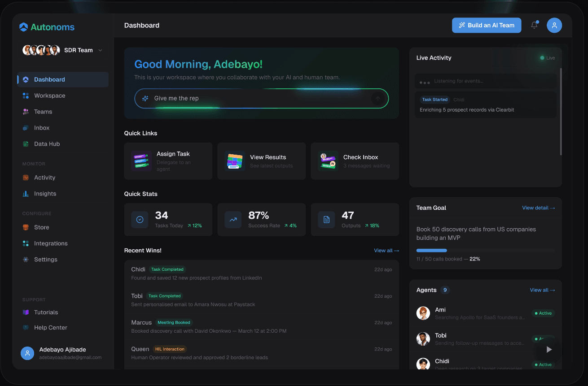Click View all link for Agents

(x=542, y=290)
